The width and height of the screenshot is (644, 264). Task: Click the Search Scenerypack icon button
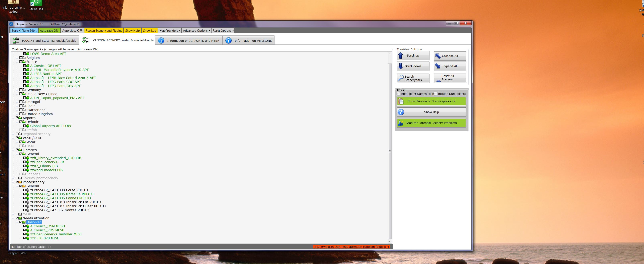pos(413,78)
